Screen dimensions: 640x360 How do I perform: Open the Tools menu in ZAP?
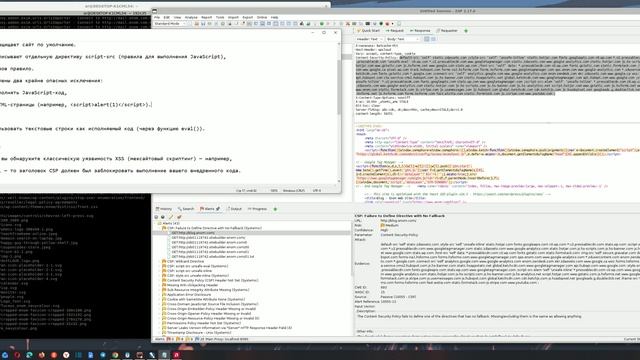220,18
